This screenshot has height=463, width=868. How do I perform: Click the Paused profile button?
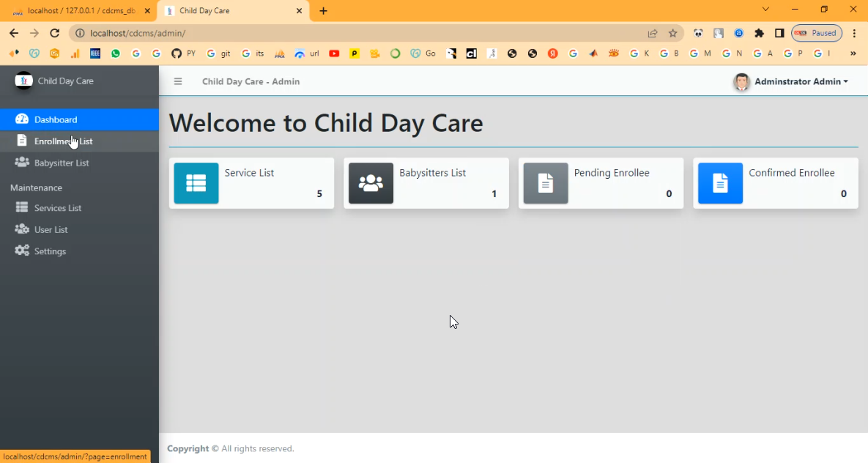pyautogui.click(x=817, y=33)
